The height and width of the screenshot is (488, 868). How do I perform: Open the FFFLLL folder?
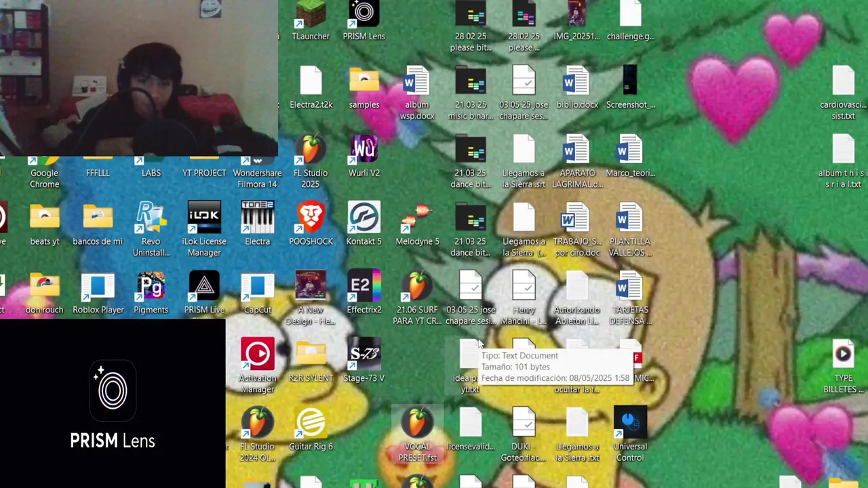click(98, 167)
